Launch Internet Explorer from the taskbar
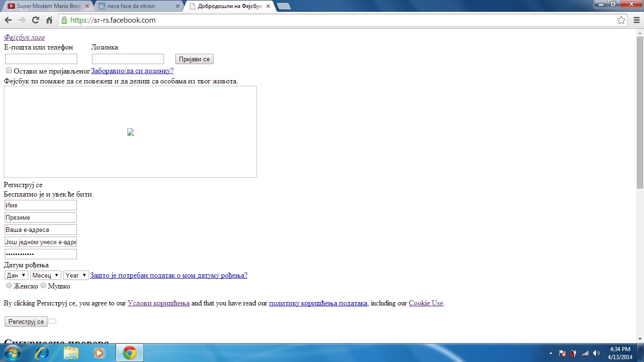 tap(42, 353)
